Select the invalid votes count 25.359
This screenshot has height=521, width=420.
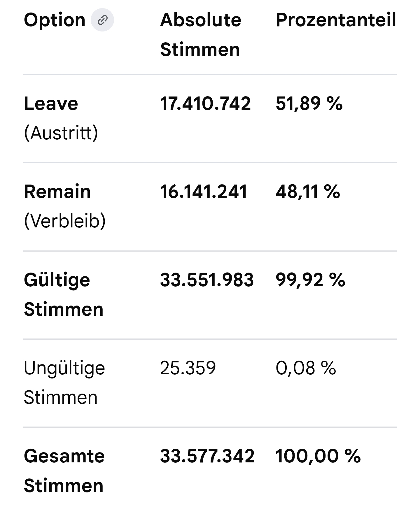pyautogui.click(x=188, y=368)
